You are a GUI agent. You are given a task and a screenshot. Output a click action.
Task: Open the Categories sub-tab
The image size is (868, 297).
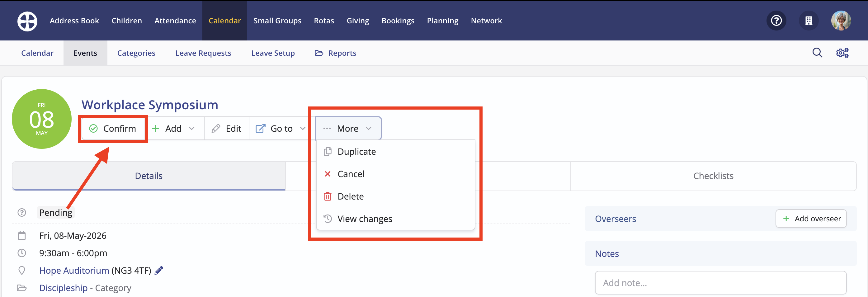[136, 53]
